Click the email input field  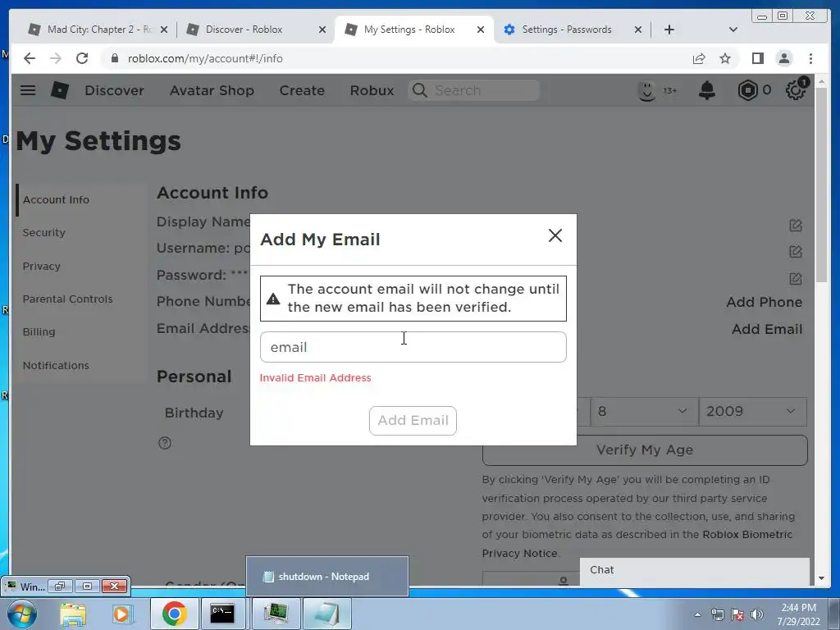(x=413, y=347)
